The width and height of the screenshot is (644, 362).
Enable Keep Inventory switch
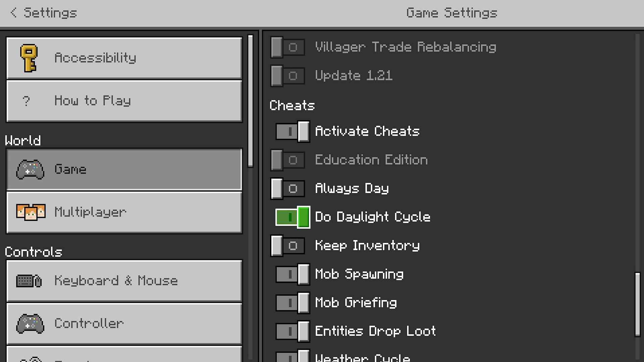287,246
